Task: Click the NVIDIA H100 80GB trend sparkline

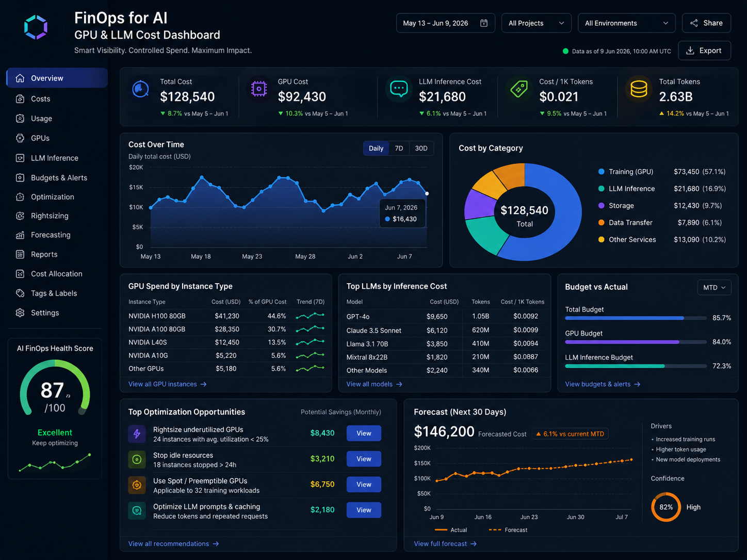Action: [310, 316]
